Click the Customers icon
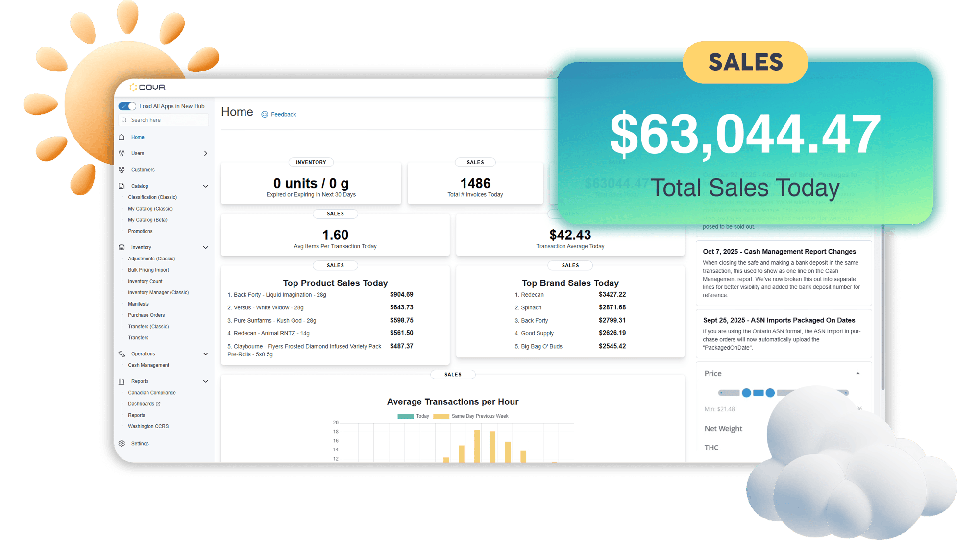Image resolution: width=980 pixels, height=542 pixels. pyautogui.click(x=122, y=169)
